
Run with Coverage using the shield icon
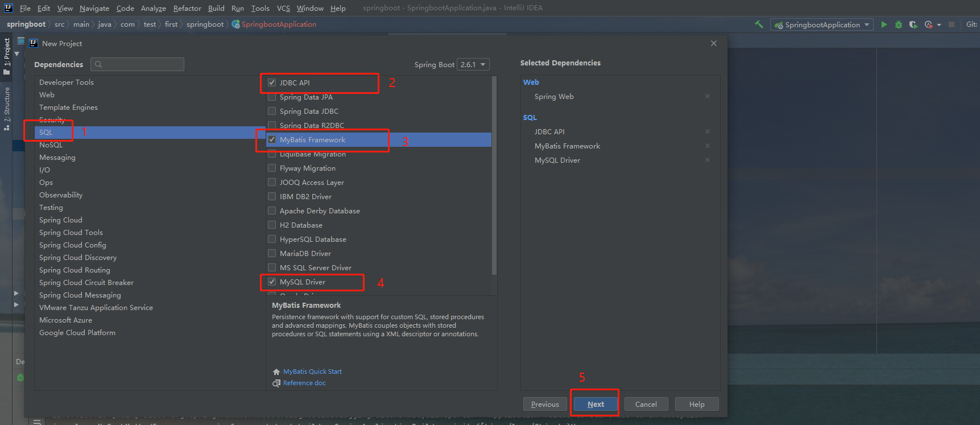tap(913, 24)
